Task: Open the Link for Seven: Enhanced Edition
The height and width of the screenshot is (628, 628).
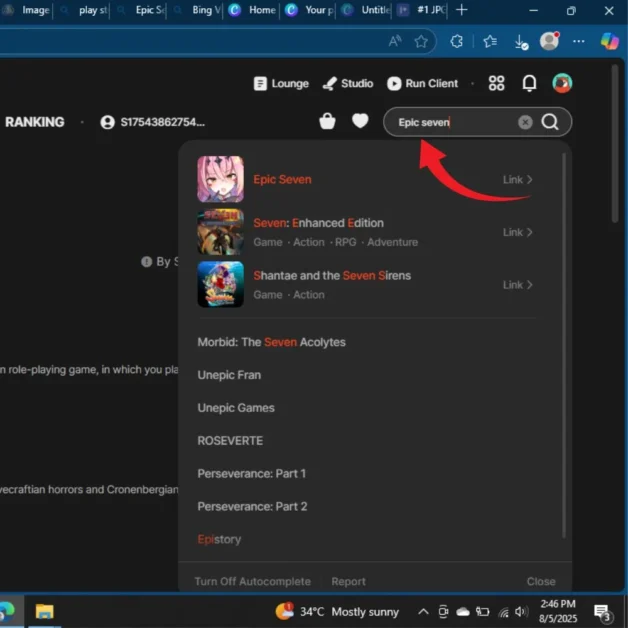Action: click(x=517, y=232)
